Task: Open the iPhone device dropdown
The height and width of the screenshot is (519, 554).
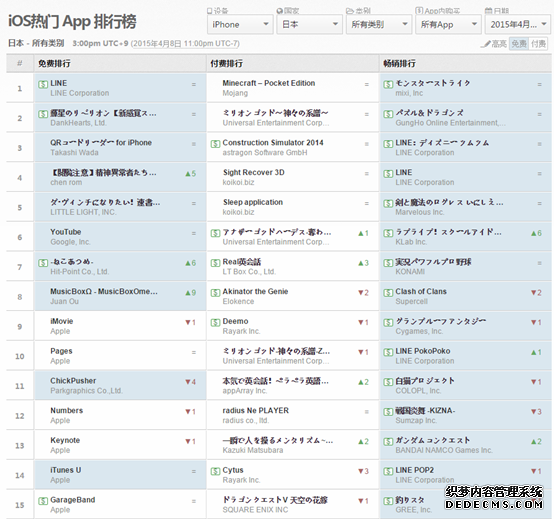Action: 240,24
